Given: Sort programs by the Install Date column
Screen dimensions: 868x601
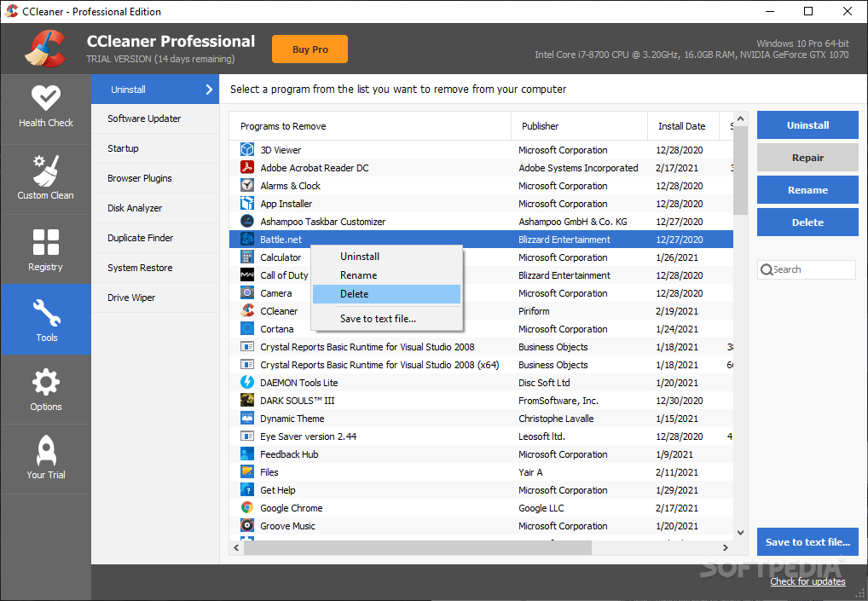Looking at the screenshot, I should coord(682,125).
